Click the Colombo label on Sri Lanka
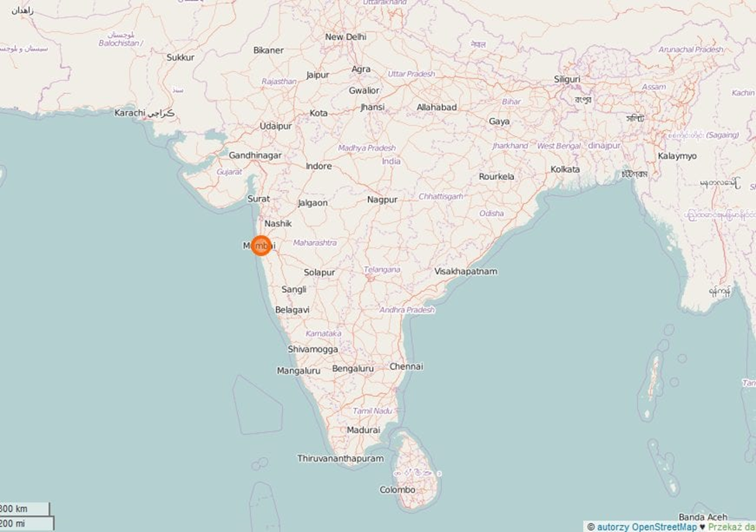This screenshot has width=756, height=532. [397, 489]
